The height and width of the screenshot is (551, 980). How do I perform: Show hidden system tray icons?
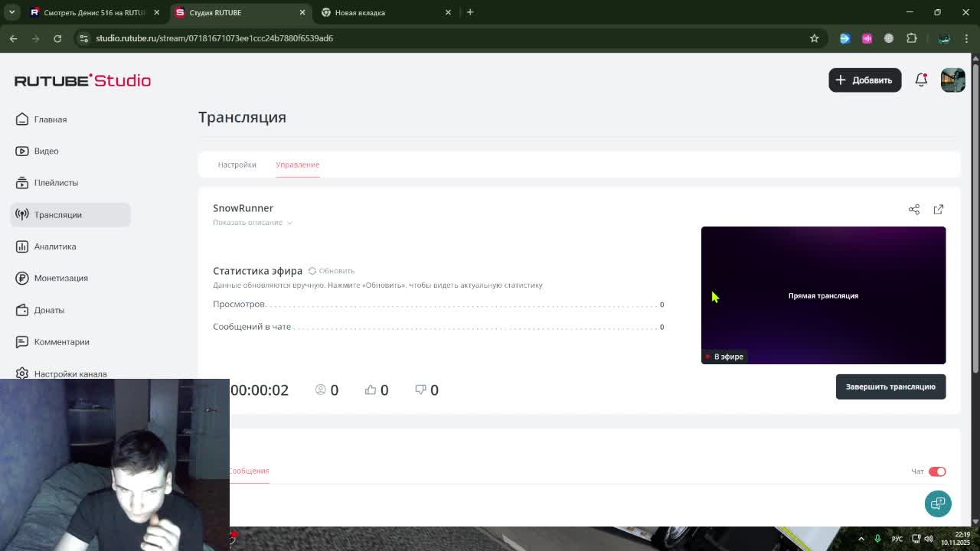coord(861,539)
